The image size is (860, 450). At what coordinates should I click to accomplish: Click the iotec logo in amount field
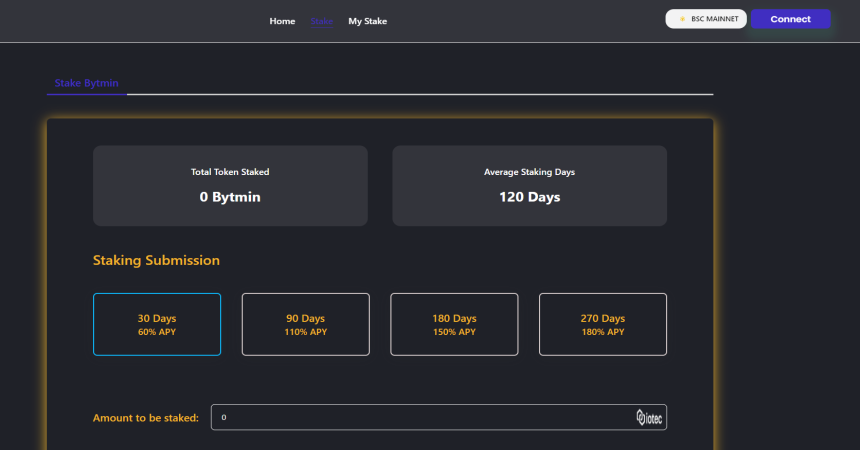[650, 417]
